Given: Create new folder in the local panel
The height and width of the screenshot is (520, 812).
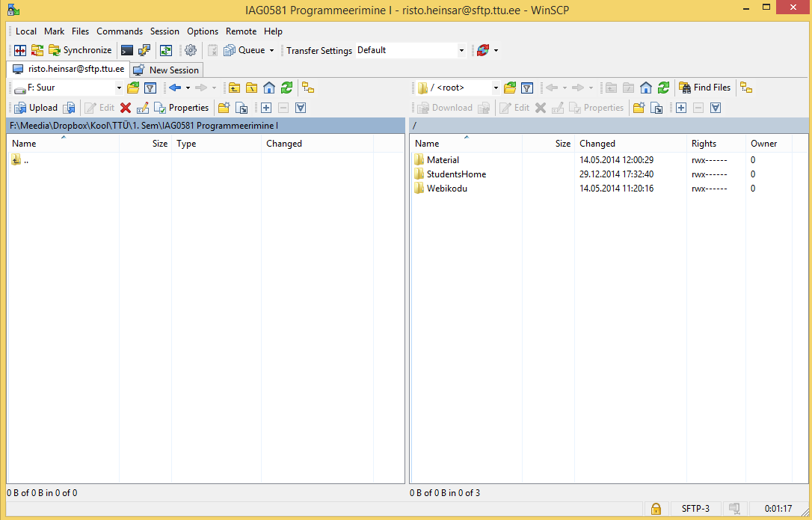Looking at the screenshot, I should tap(224, 107).
